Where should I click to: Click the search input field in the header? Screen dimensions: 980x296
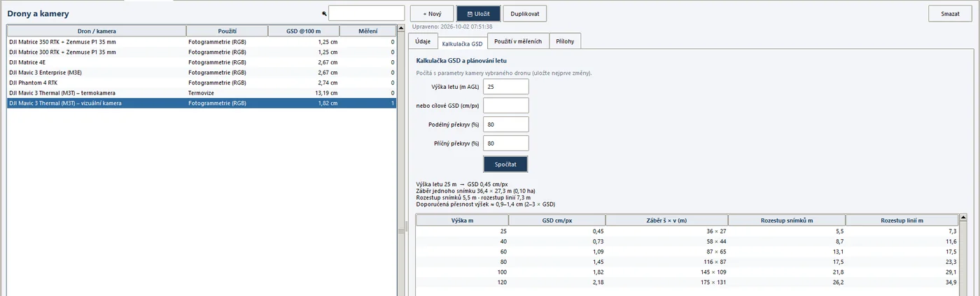[x=367, y=13]
